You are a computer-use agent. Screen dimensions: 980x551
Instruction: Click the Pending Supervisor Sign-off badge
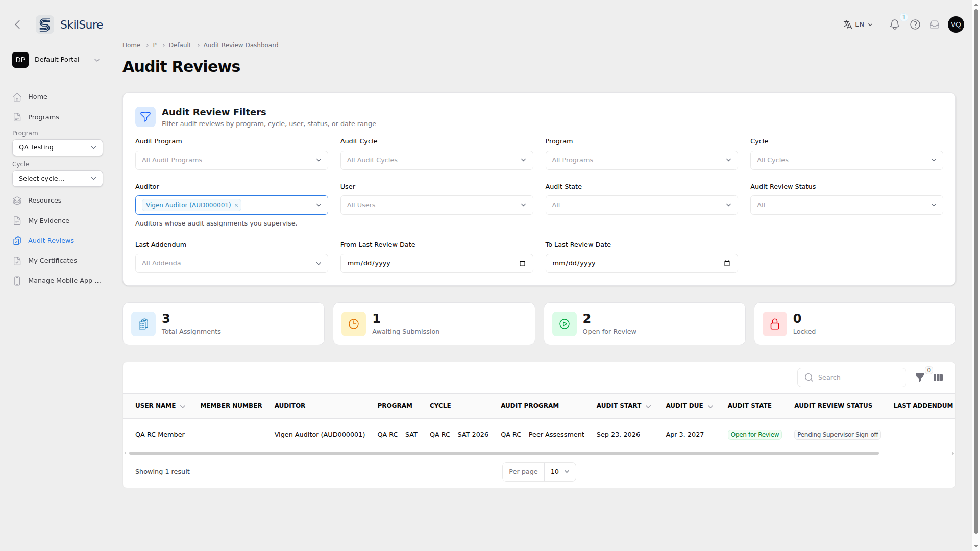click(x=838, y=435)
